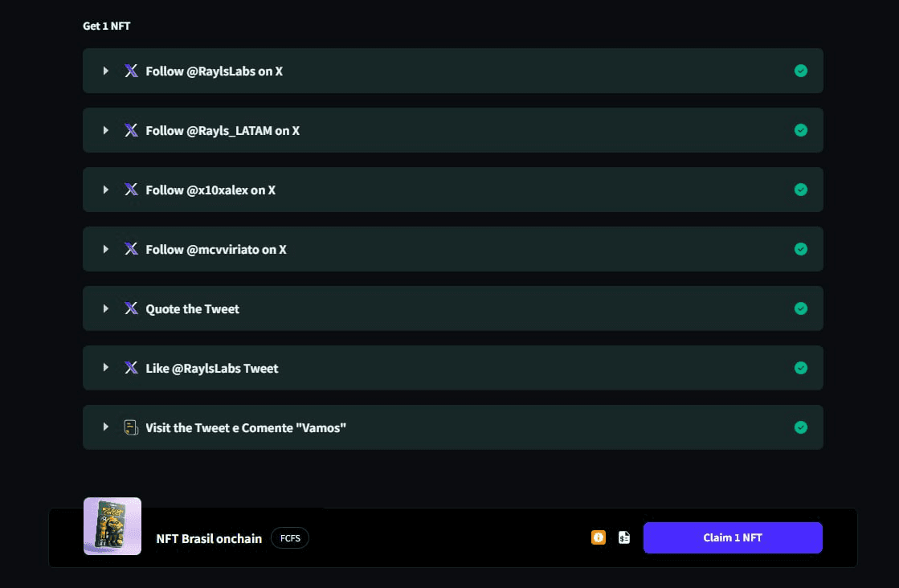Expand the Follow @RaylsLabs on X task

point(105,71)
